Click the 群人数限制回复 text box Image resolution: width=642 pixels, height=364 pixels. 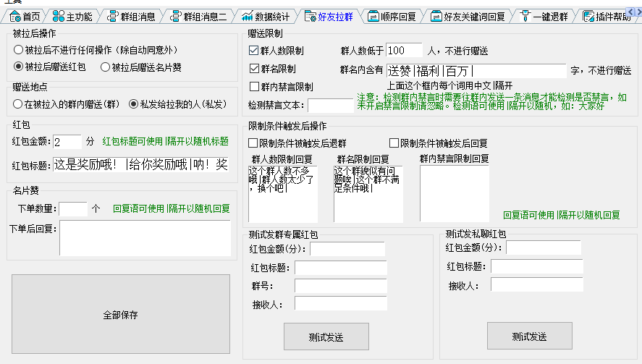click(x=283, y=194)
